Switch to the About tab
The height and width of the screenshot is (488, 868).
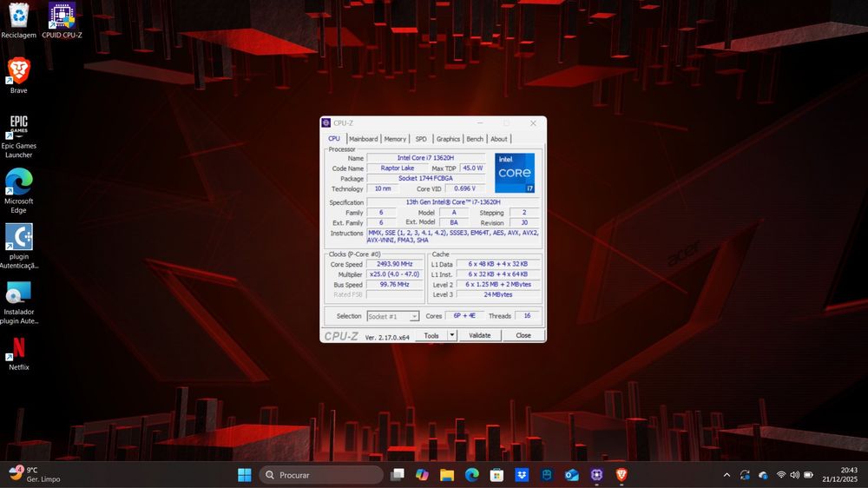tap(499, 139)
